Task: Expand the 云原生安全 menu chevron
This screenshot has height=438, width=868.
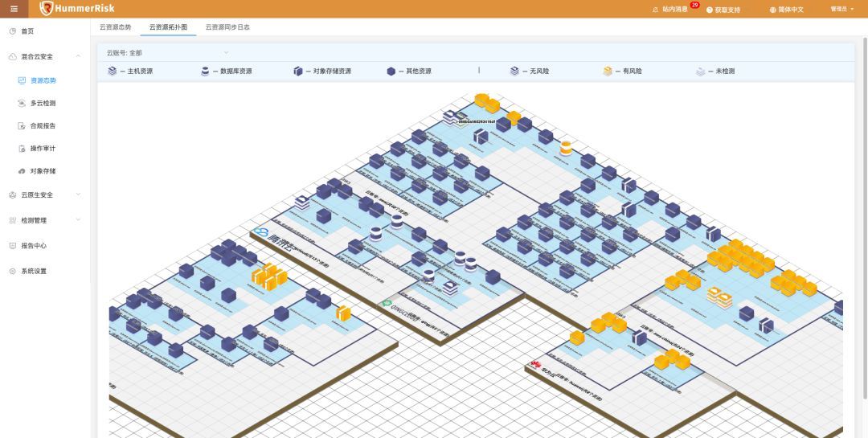Action: click(x=78, y=195)
